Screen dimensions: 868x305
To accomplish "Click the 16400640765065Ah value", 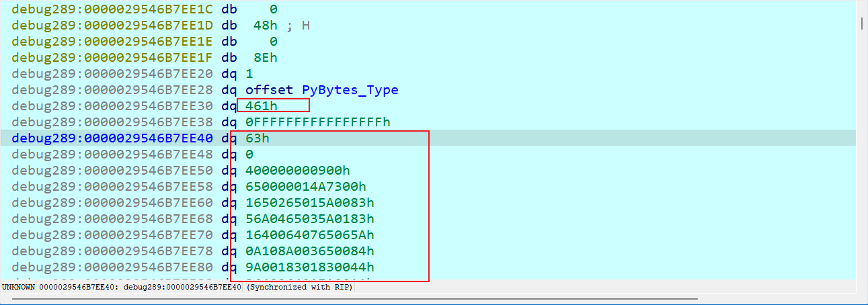I will click(309, 234).
